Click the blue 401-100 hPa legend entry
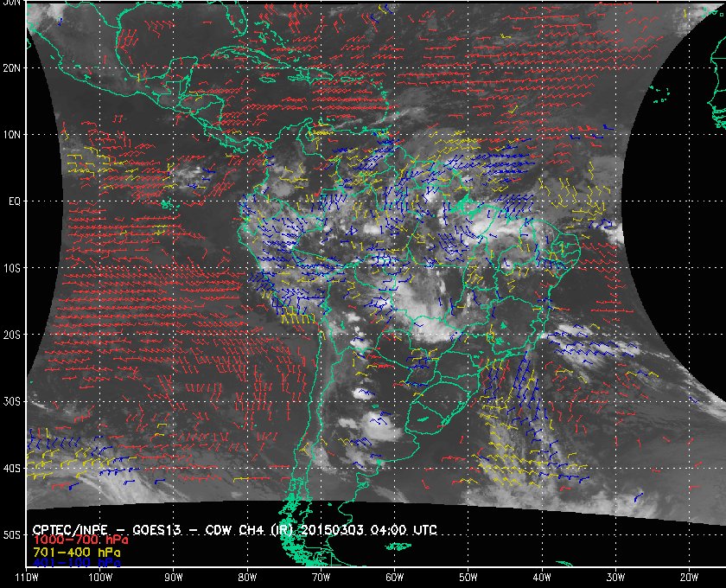Image resolution: width=726 pixels, height=588 pixels. tap(76, 563)
